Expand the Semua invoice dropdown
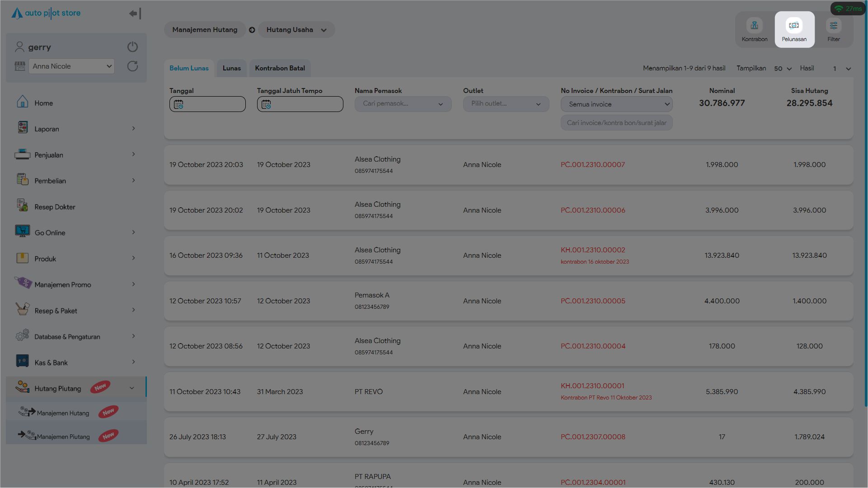This screenshot has width=868, height=488. click(616, 104)
